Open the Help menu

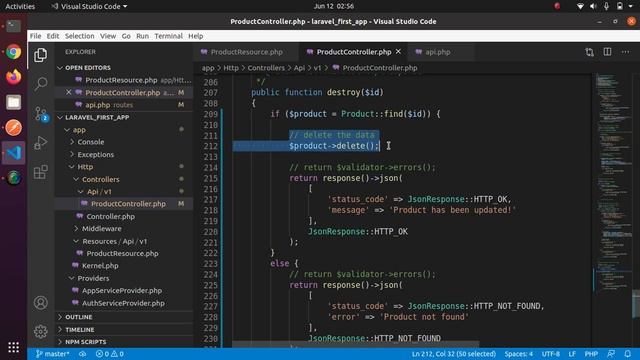[x=196, y=36]
